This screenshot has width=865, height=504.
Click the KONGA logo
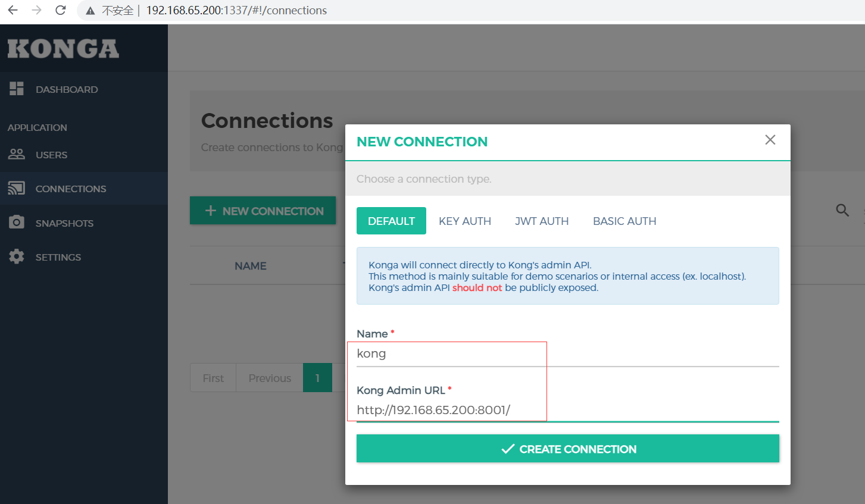[63, 49]
